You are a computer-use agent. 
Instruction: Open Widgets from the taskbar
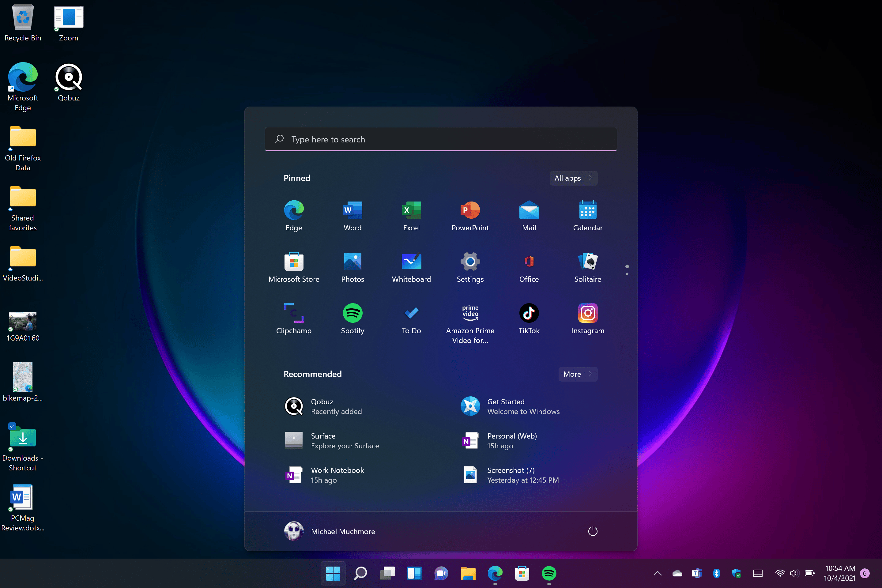pos(414,573)
